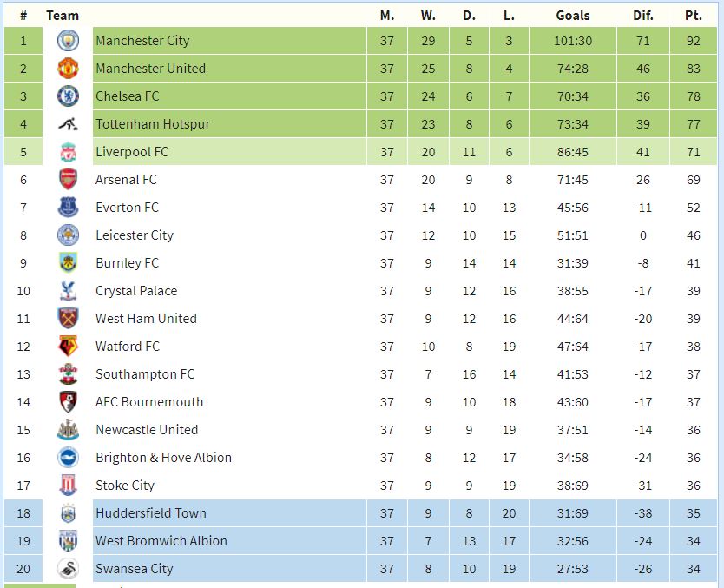This screenshot has height=588, width=724.
Task: Click the Watford FC badge icon
Action: (x=68, y=347)
